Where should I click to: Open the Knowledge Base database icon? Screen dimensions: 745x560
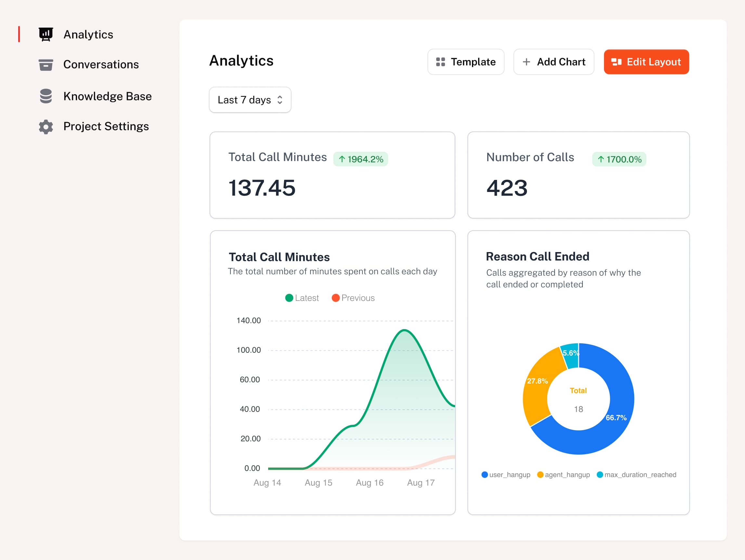46,96
